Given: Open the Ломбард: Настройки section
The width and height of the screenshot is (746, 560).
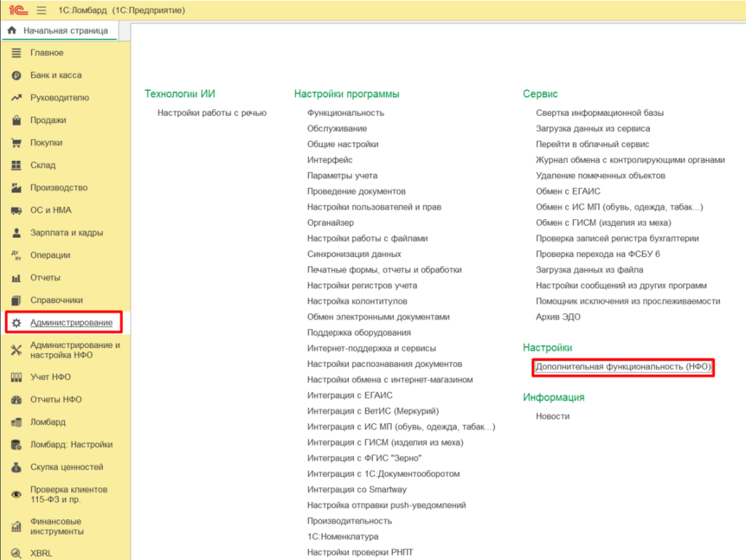Looking at the screenshot, I should (71, 445).
